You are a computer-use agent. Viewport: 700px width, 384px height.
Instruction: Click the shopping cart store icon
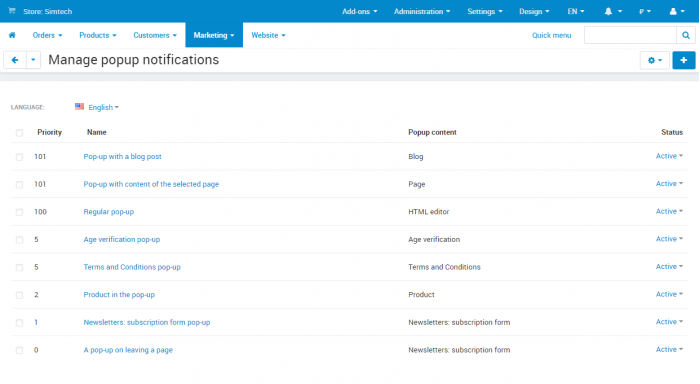(x=12, y=11)
